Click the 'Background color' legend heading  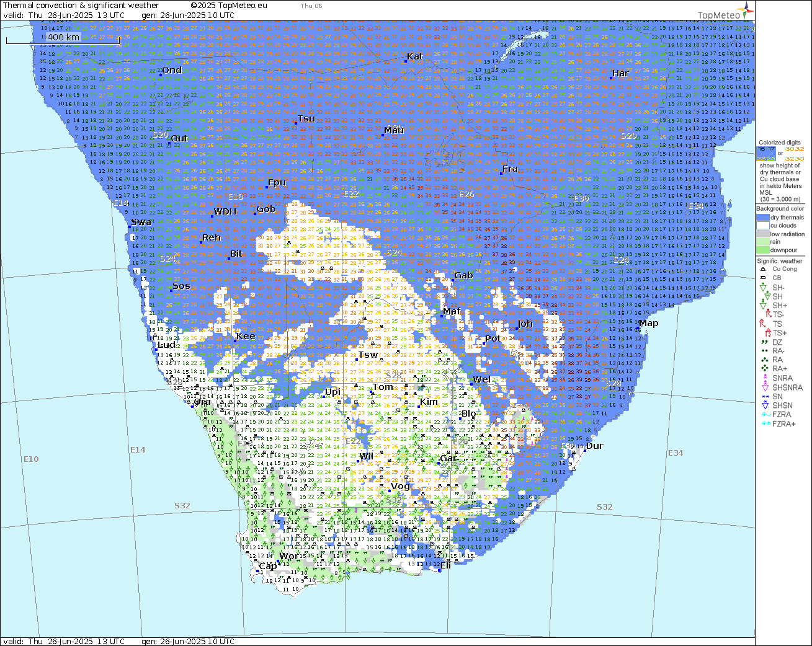(780, 209)
